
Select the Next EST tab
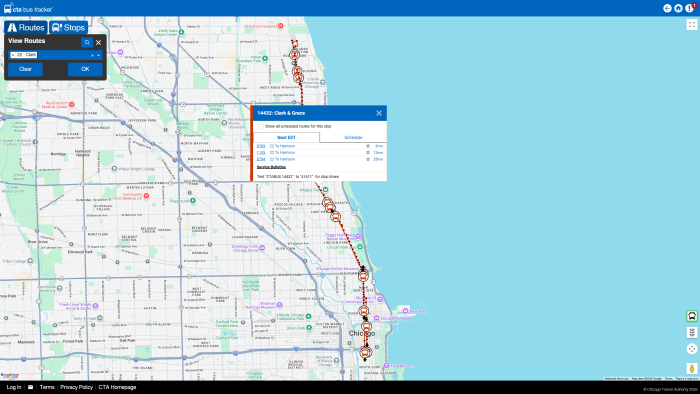(x=286, y=137)
